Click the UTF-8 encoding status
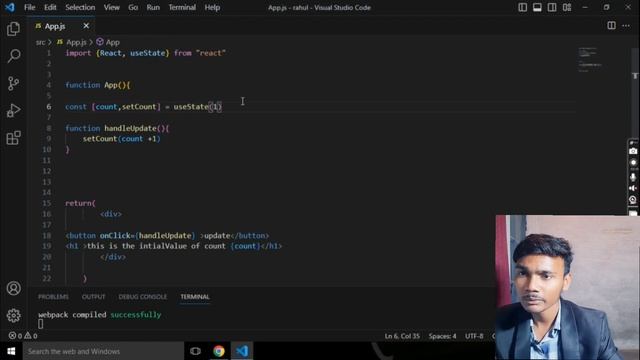Viewport: 640px width, 360px height. click(x=474, y=336)
